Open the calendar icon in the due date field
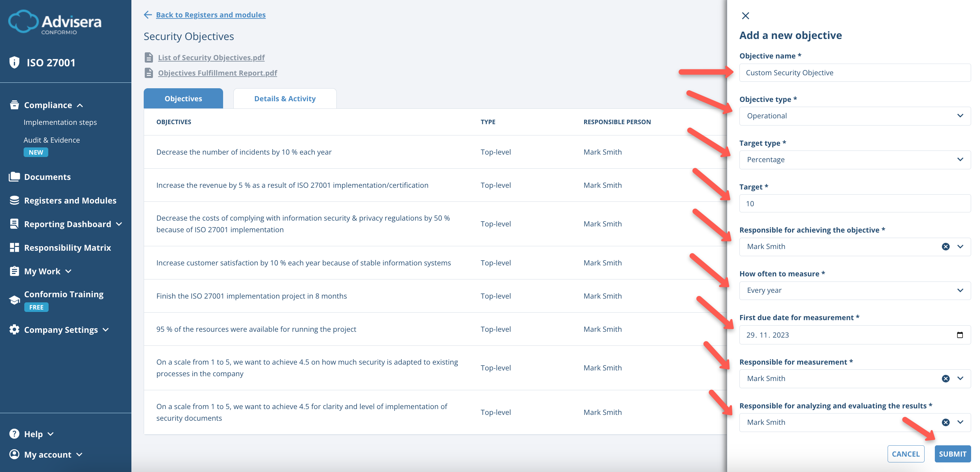The width and height of the screenshot is (980, 472). [x=960, y=335]
